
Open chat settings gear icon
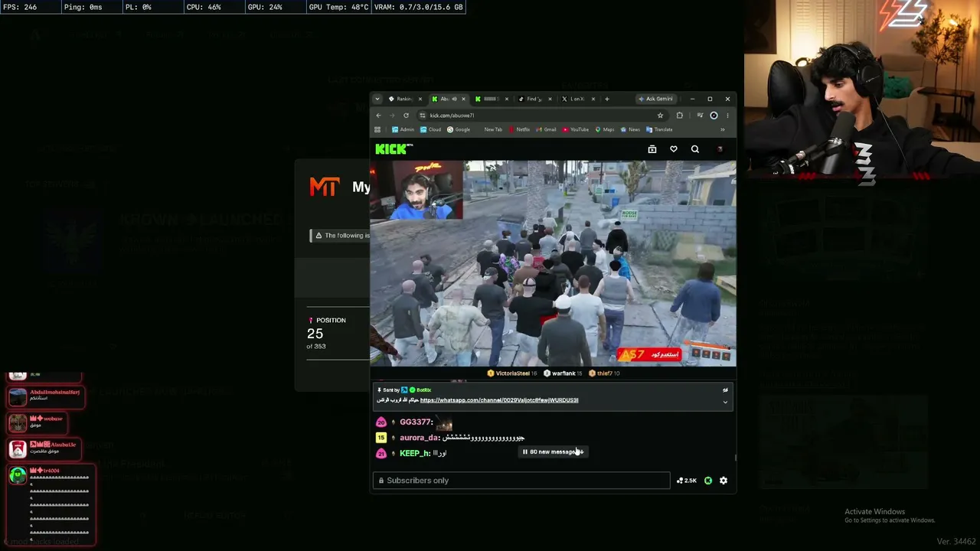point(724,481)
